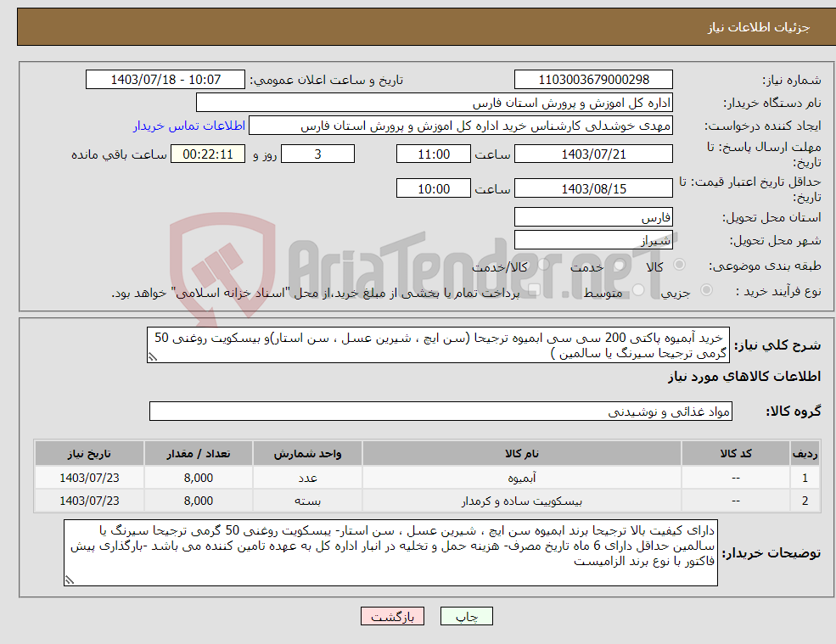The height and width of the screenshot is (644, 836).
Task: Click the quantity 8,000 in آبمیوه row
Action: pos(199,478)
